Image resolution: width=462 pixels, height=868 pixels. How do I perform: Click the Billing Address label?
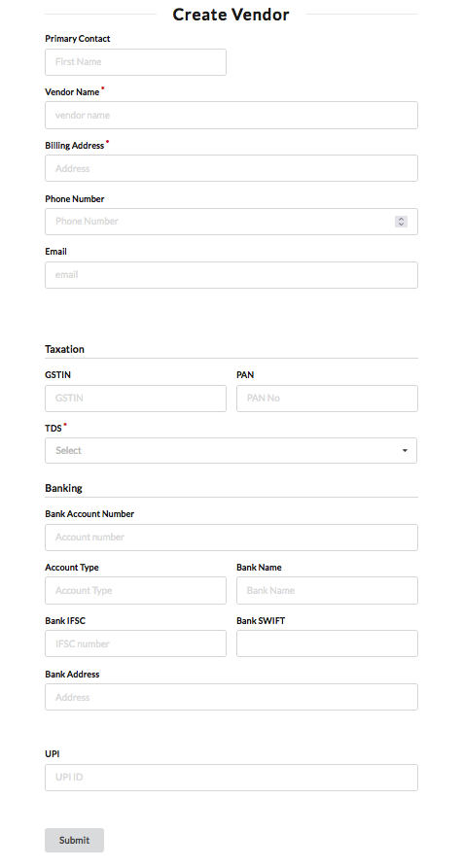click(x=75, y=146)
